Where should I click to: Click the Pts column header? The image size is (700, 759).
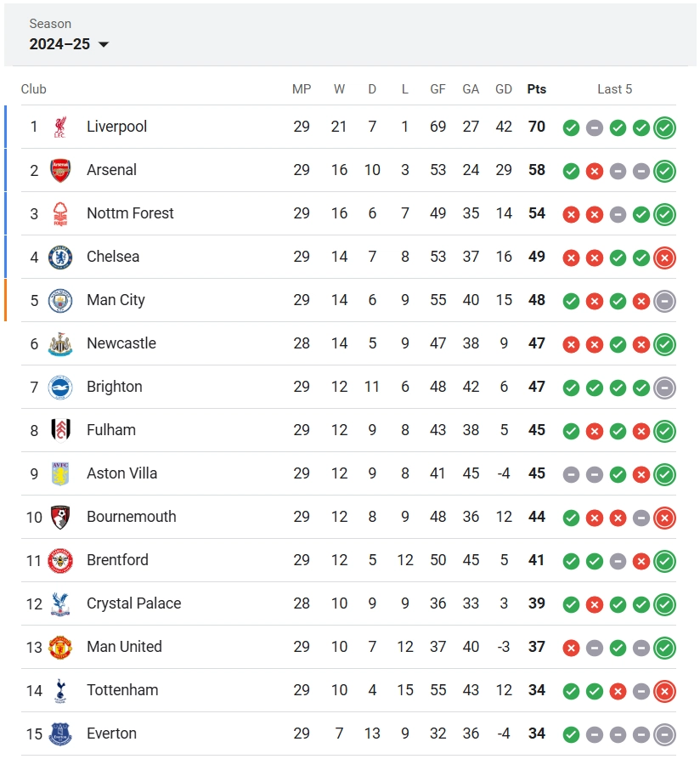tap(537, 89)
